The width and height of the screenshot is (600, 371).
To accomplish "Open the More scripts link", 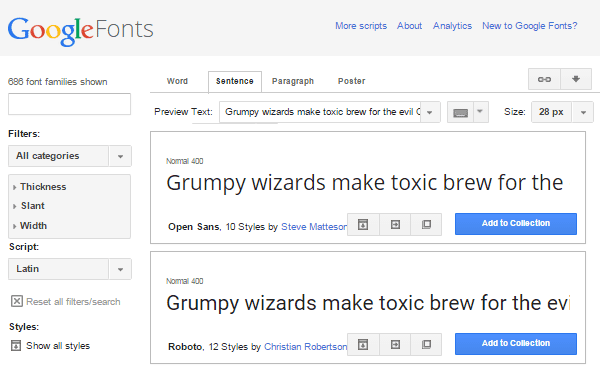I will [361, 26].
